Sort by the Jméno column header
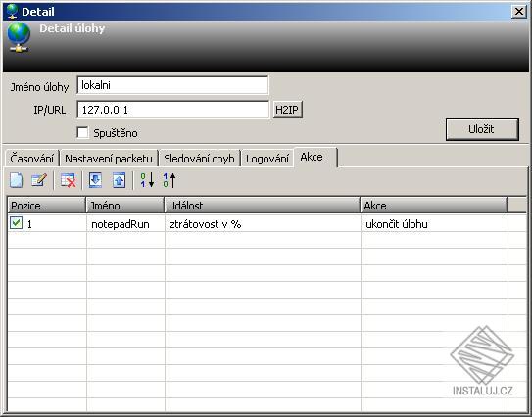532x417 pixels. 125,206
